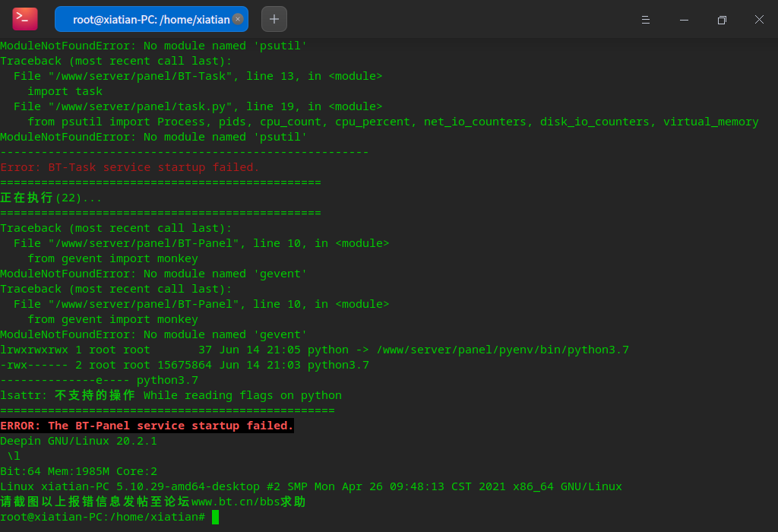This screenshot has height=532, width=778.
Task: Click the 'import task' line
Action: click(x=65, y=91)
